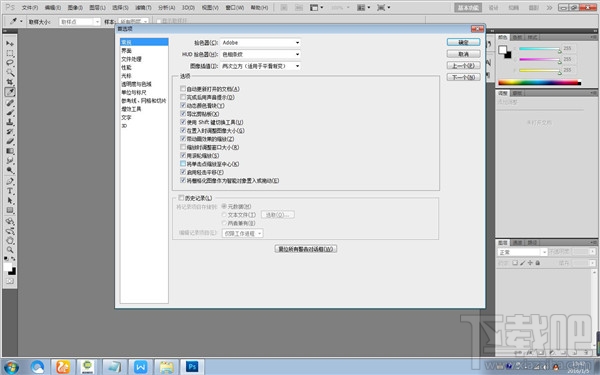Image resolution: width=600 pixels, height=375 pixels.
Task: Select the Blur tool
Action: [x=10, y=160]
